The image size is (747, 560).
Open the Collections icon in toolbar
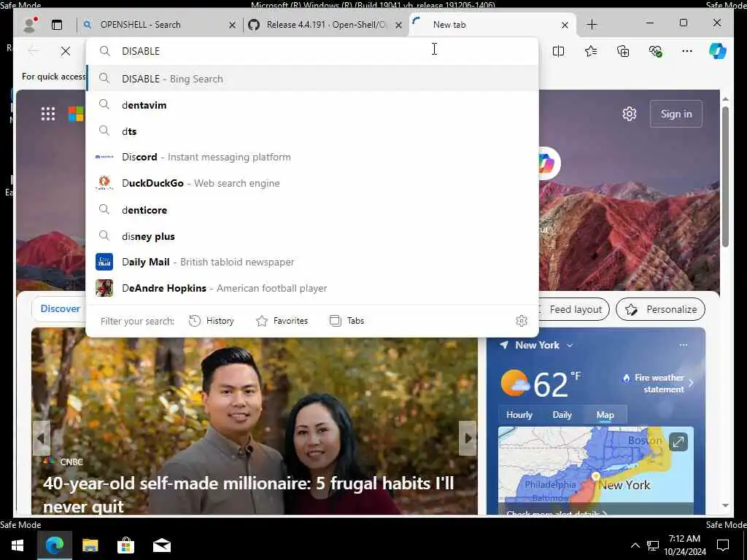pos(623,51)
